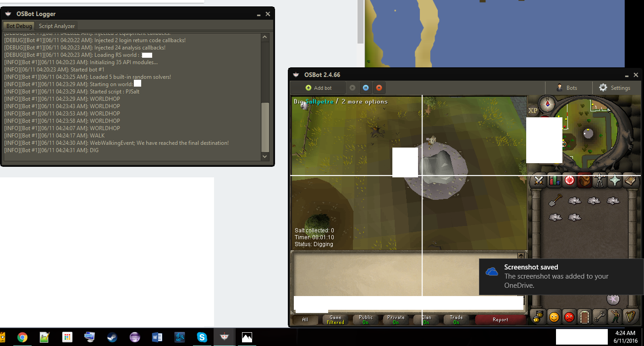Toggle the Public chat filter
The image size is (644, 346).
366,320
